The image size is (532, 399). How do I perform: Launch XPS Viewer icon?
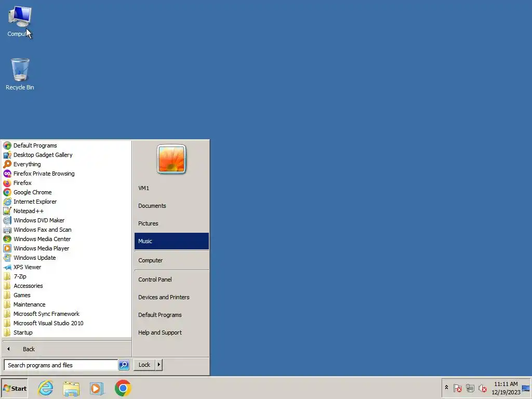7,268
